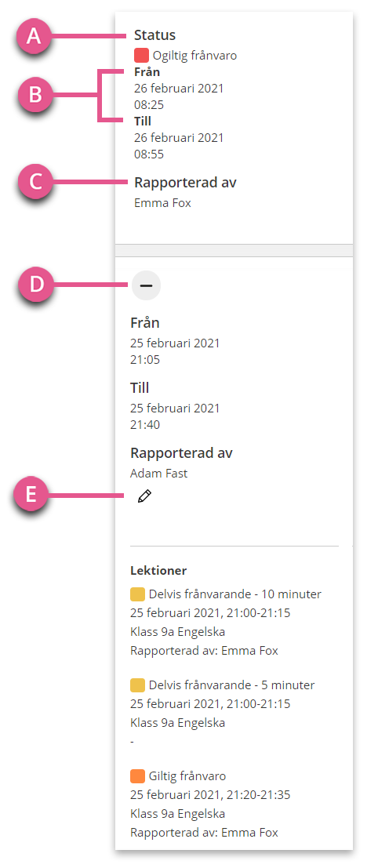
Task: Click the pink B callout marker
Action: tap(35, 95)
